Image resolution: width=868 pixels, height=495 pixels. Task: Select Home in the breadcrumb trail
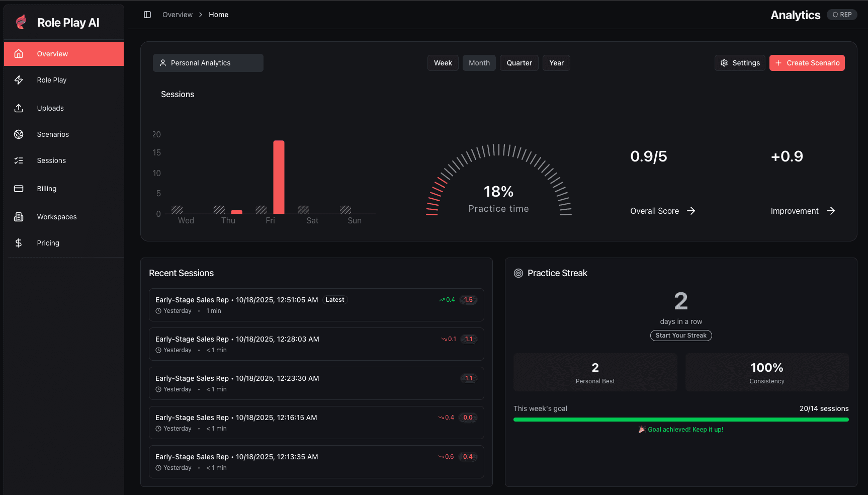click(x=218, y=15)
